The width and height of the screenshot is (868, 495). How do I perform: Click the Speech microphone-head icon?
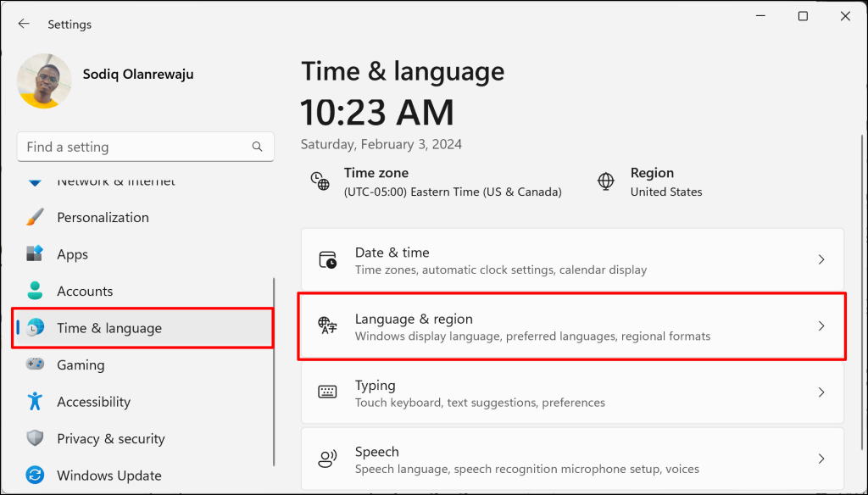327,459
